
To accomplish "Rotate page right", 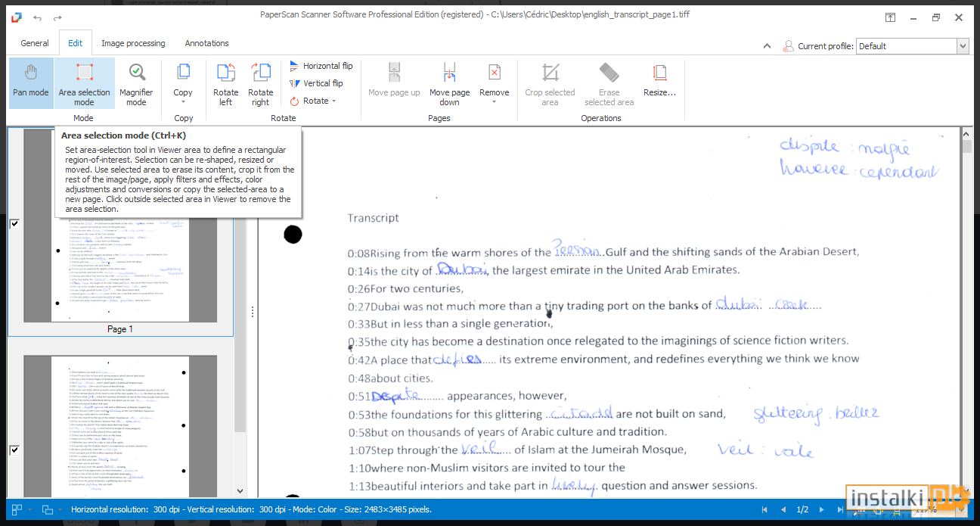I will point(261,82).
